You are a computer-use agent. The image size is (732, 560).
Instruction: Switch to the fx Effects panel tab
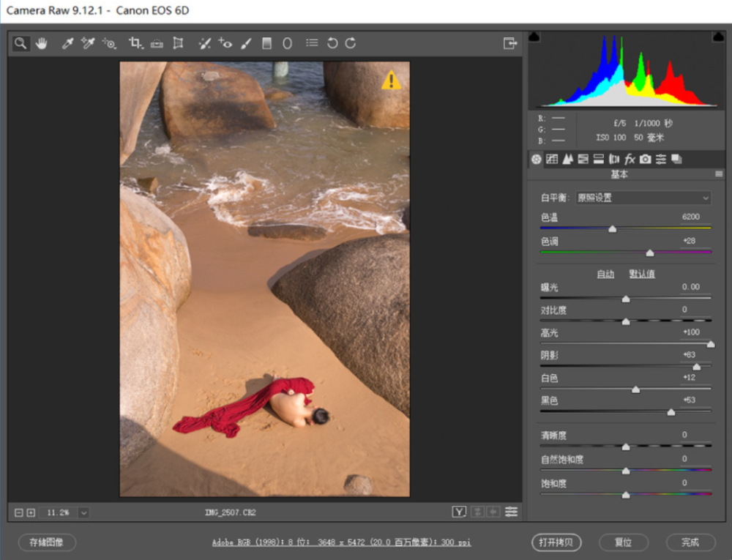coord(630,159)
